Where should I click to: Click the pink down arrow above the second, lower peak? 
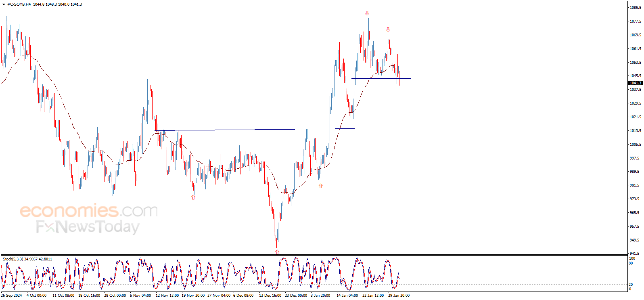pos(388,29)
